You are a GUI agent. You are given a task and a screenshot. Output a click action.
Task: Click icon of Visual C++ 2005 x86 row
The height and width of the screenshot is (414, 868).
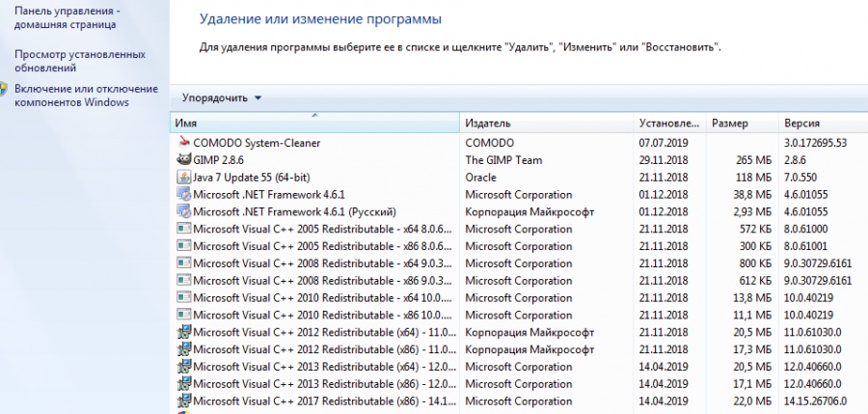(184, 246)
